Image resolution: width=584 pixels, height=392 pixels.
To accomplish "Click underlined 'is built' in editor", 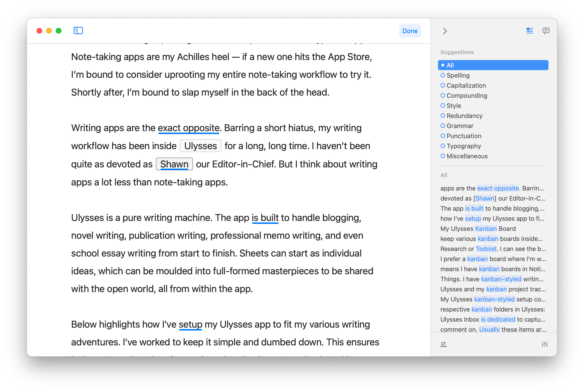I will pyautogui.click(x=265, y=218).
